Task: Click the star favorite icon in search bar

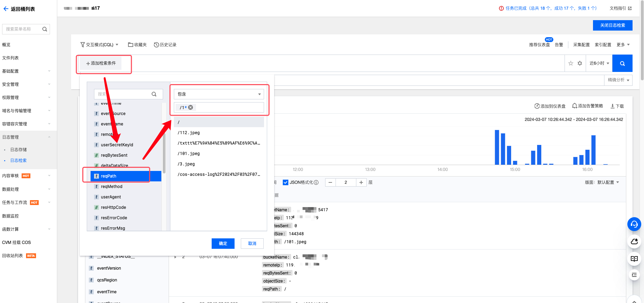Action: point(571,63)
